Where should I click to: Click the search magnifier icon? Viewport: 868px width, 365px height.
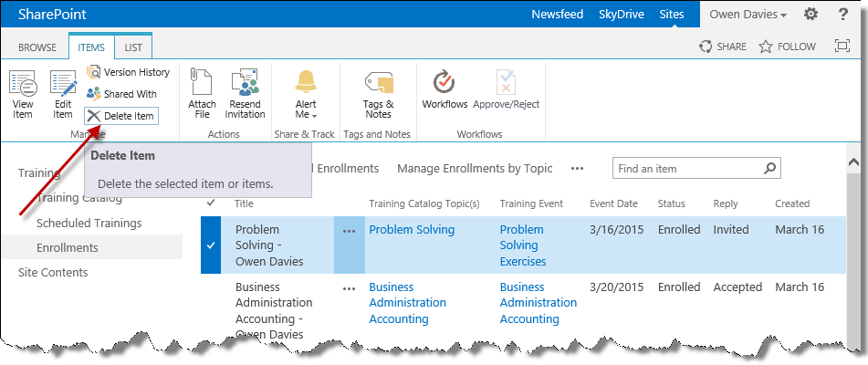pos(769,169)
